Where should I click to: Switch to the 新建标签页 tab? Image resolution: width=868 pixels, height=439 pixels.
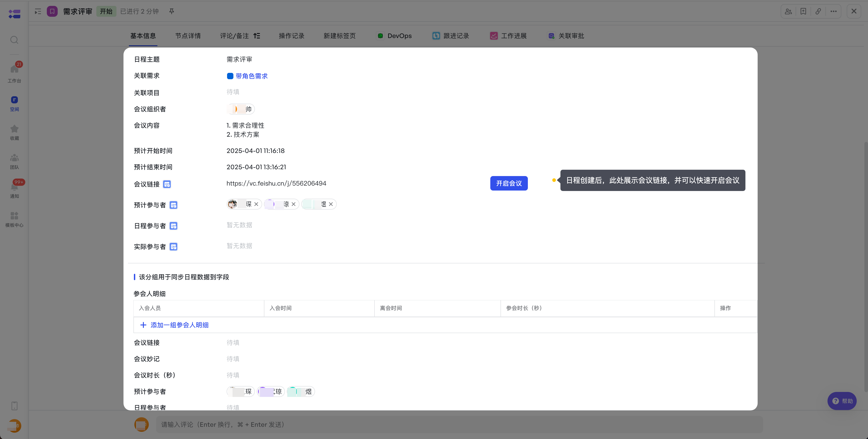340,36
